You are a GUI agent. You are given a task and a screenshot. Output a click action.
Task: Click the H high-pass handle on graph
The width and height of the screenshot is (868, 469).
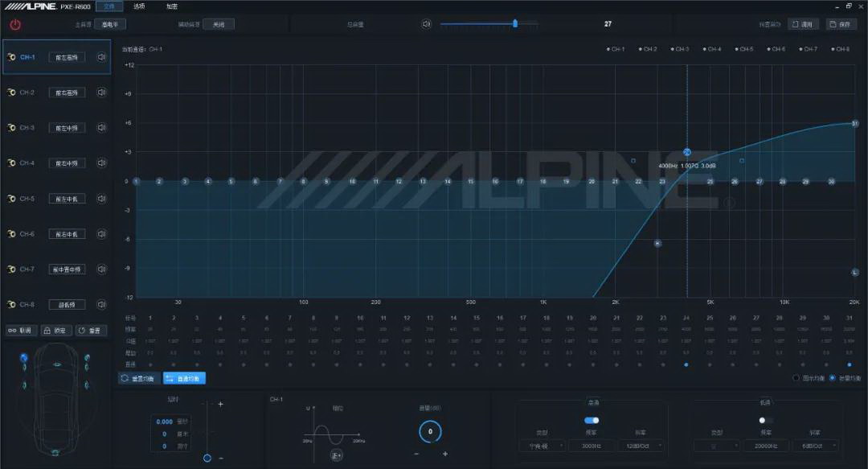coord(657,244)
